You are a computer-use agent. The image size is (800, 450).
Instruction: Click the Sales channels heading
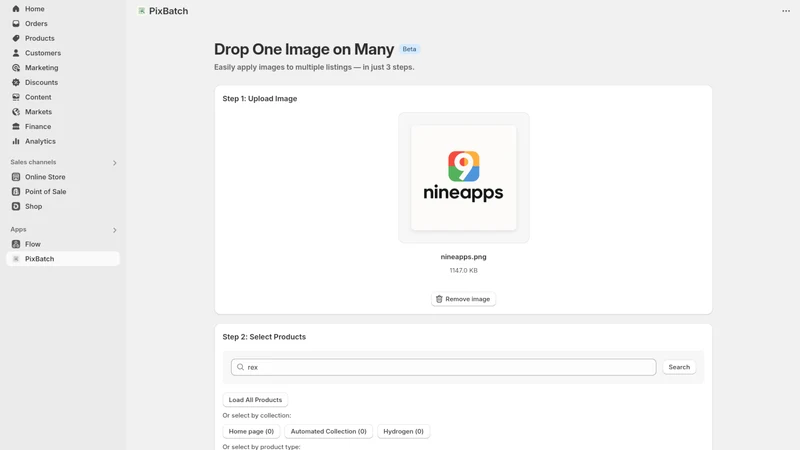coord(33,162)
